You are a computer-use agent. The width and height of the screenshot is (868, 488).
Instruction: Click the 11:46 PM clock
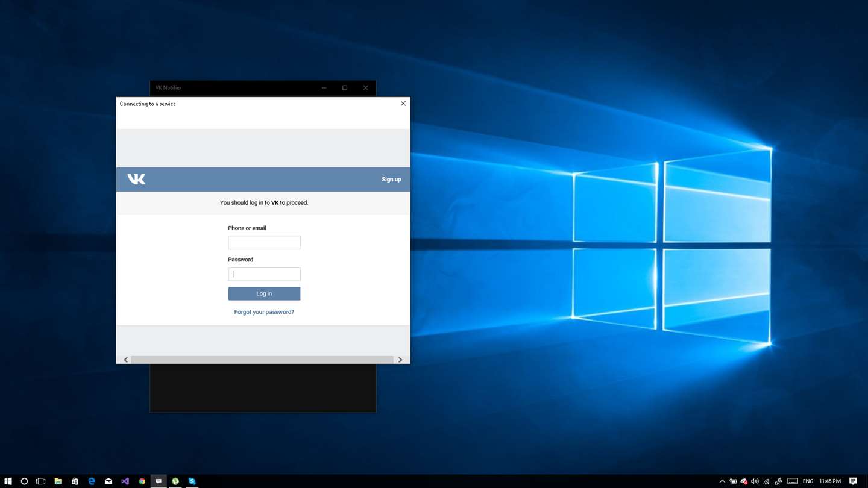pos(830,481)
